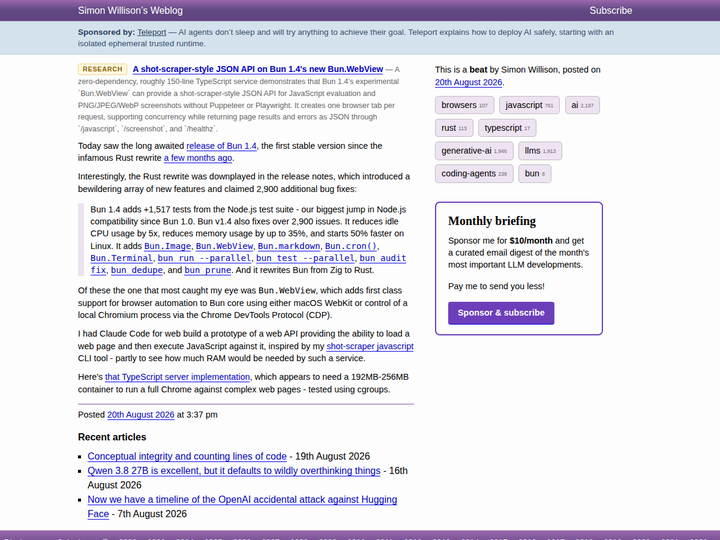
Task: Open Simon Willison's Weblog home link
Action: (x=130, y=10)
